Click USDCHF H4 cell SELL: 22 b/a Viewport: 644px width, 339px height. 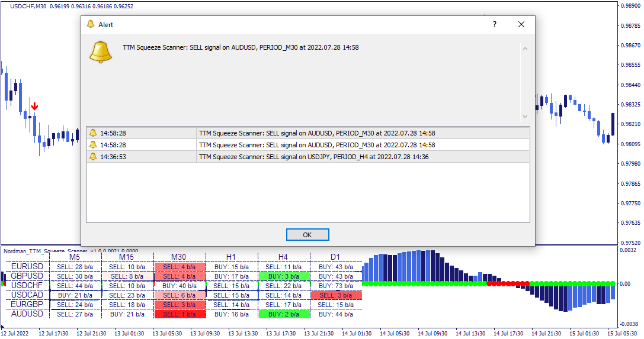(x=284, y=286)
